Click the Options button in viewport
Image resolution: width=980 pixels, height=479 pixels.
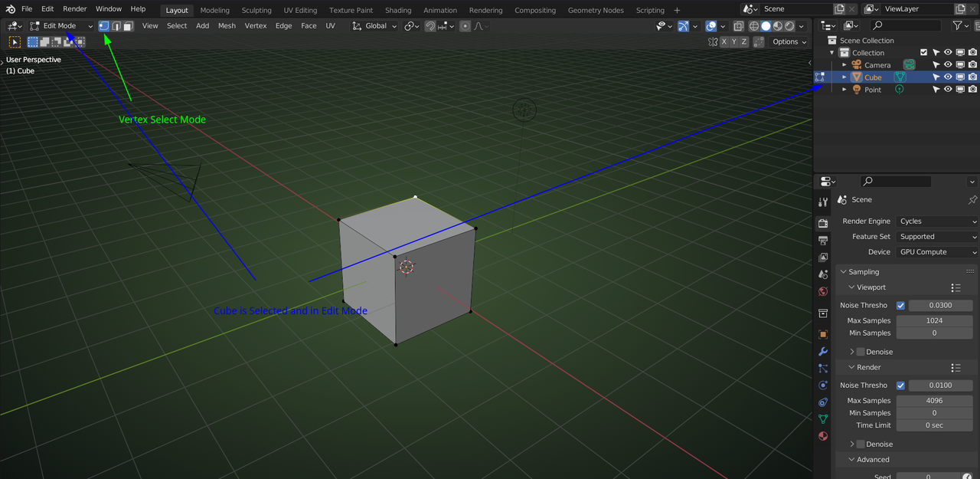pyautogui.click(x=789, y=42)
